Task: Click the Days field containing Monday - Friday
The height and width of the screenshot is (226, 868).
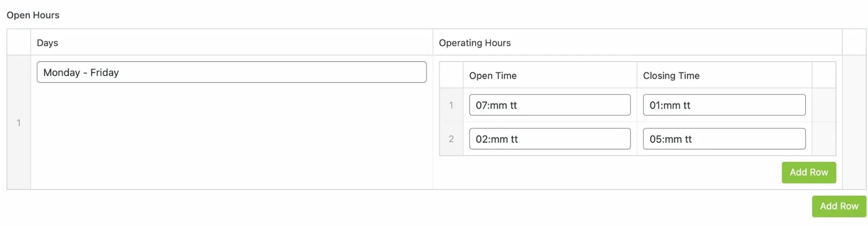Action: pyautogui.click(x=231, y=72)
